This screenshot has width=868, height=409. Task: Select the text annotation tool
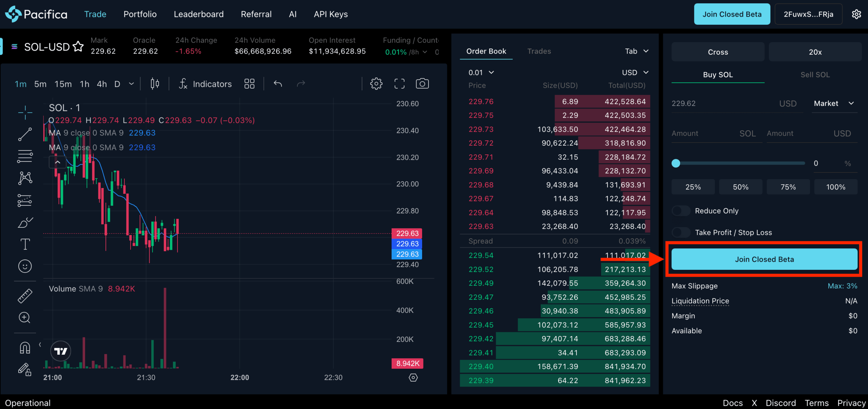tap(25, 244)
